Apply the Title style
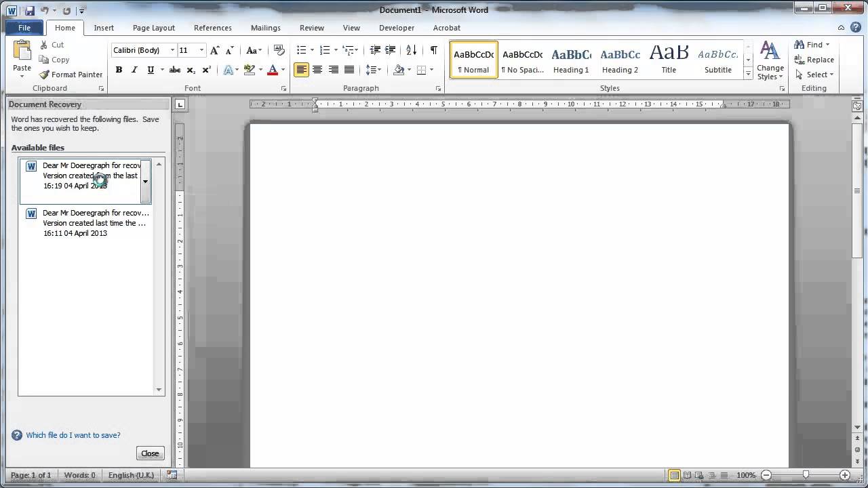868x488 pixels. pos(669,60)
